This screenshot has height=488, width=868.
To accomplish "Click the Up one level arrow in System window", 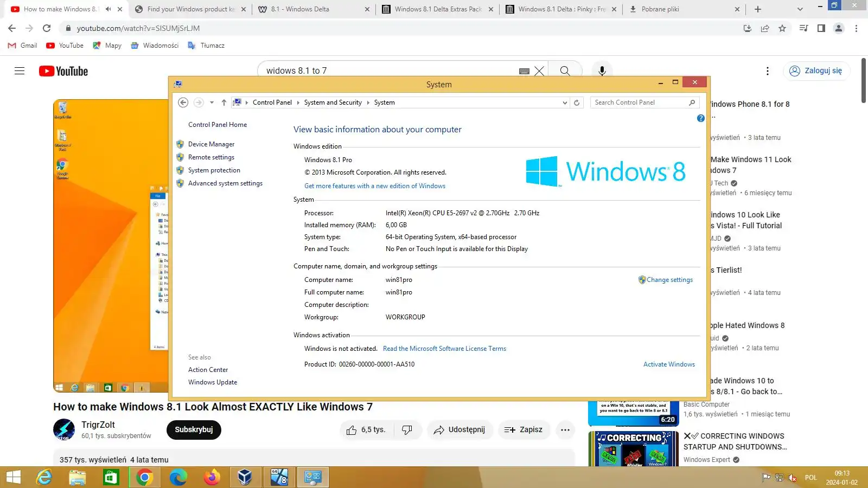I will click(224, 102).
